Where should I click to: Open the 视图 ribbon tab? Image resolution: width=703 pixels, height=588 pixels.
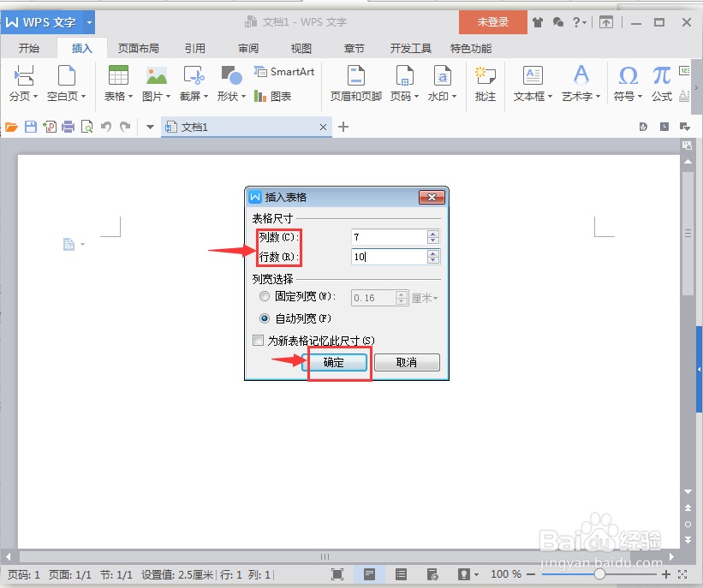[301, 49]
